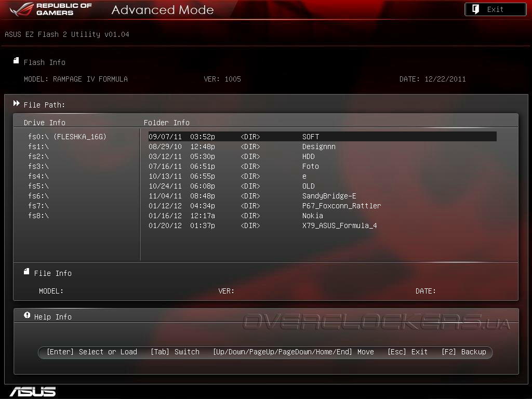Viewport: 532px width, 399px height.
Task: Click the 09/07/11 date entry
Action: pos(165,137)
